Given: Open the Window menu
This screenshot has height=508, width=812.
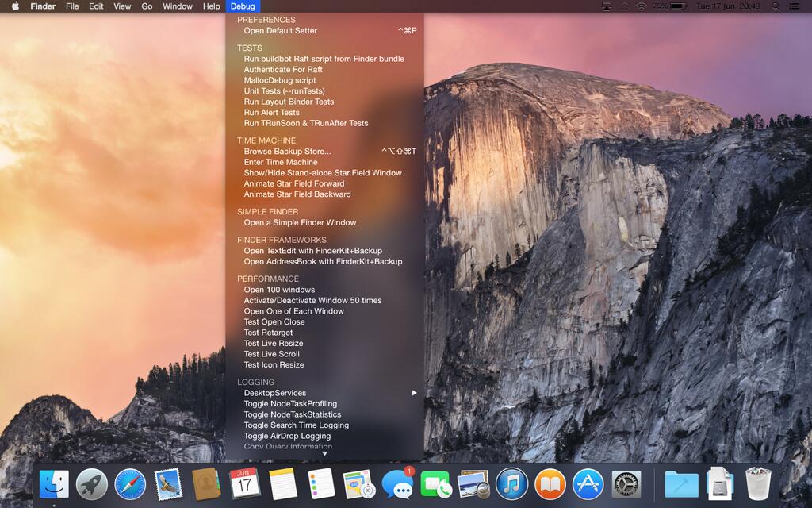Looking at the screenshot, I should click(x=178, y=6).
